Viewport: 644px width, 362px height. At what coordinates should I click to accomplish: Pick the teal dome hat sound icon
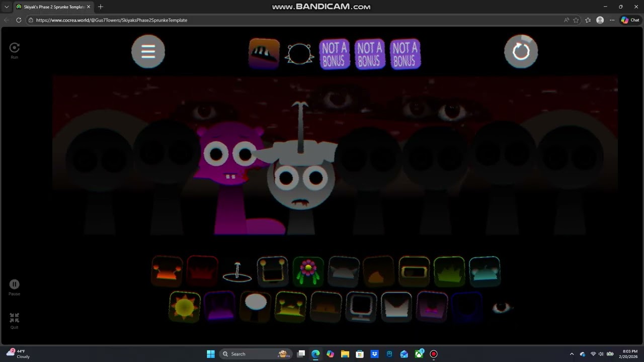[485, 271]
